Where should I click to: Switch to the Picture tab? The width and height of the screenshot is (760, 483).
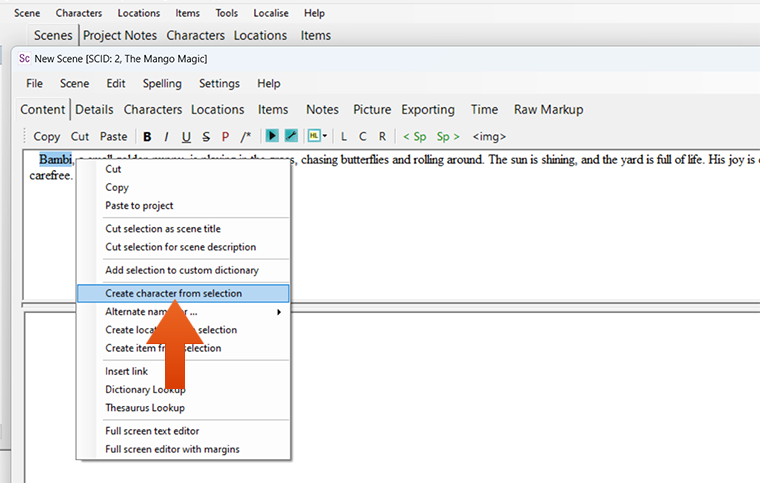click(x=372, y=110)
